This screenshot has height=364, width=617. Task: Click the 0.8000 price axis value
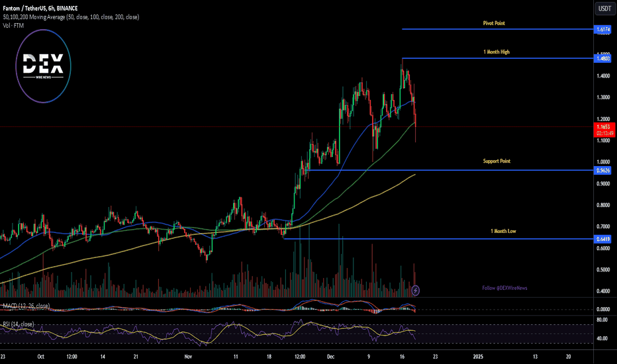[603, 205]
